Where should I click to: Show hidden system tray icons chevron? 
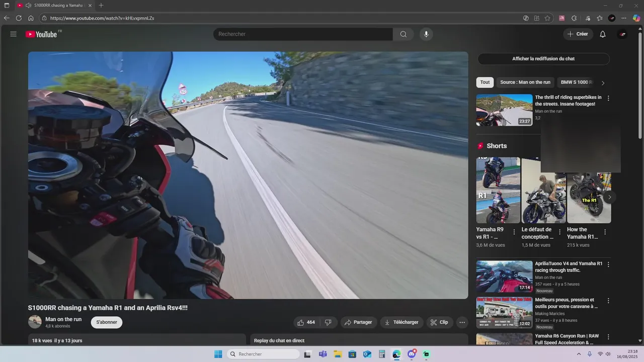(x=579, y=354)
